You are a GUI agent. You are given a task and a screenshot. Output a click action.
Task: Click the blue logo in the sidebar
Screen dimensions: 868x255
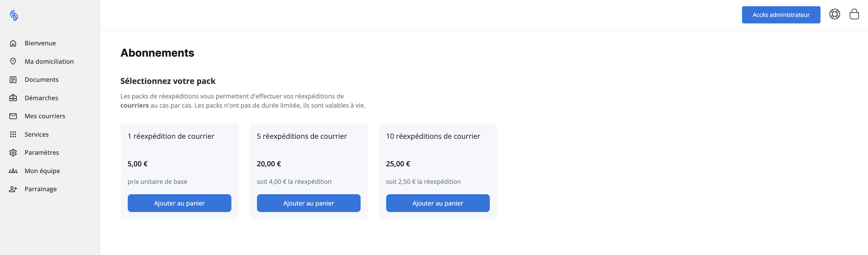coord(14,15)
